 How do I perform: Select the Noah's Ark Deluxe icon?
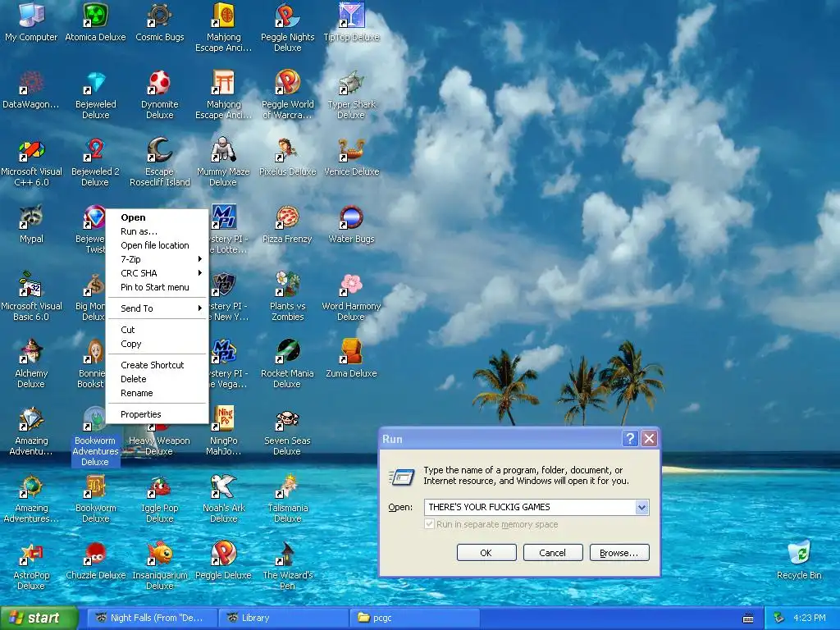[223, 486]
